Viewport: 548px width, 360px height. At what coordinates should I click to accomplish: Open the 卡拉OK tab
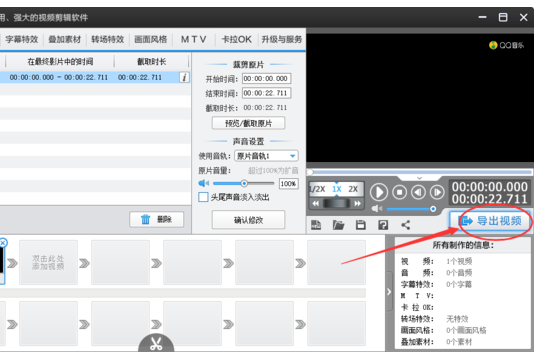[x=237, y=39]
